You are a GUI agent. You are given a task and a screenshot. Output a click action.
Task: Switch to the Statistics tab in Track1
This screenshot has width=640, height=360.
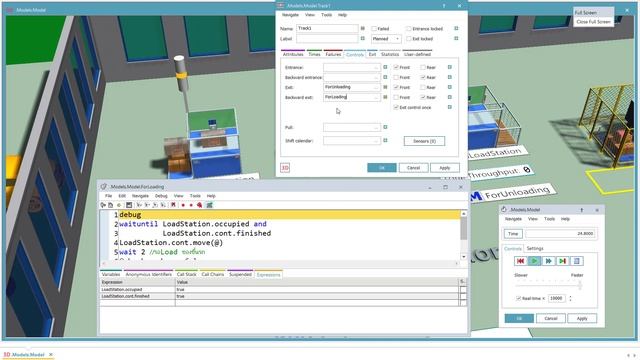click(390, 54)
